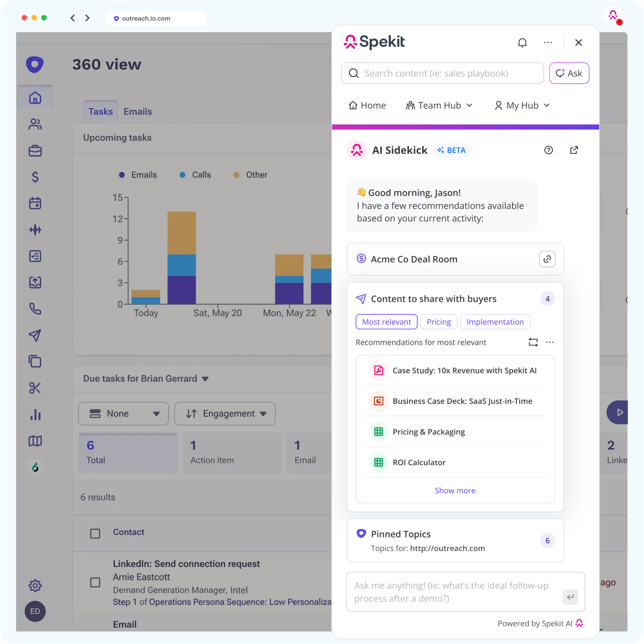Open the dollar sign opportunities icon
Viewport: 644px width, 644px height.
35,177
